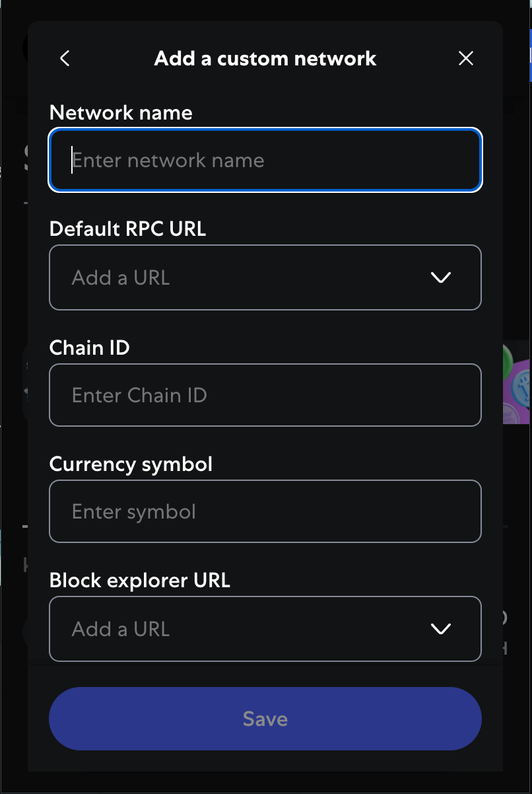Click "Add a URL" placeholder under Default RPC URL
Viewport: 532px width, 794px height.
pos(121,277)
